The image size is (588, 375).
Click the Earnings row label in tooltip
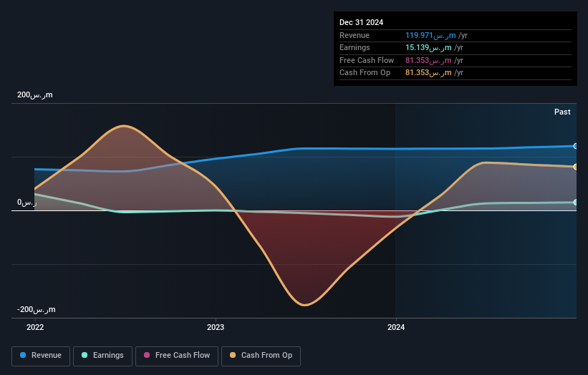[355, 47]
